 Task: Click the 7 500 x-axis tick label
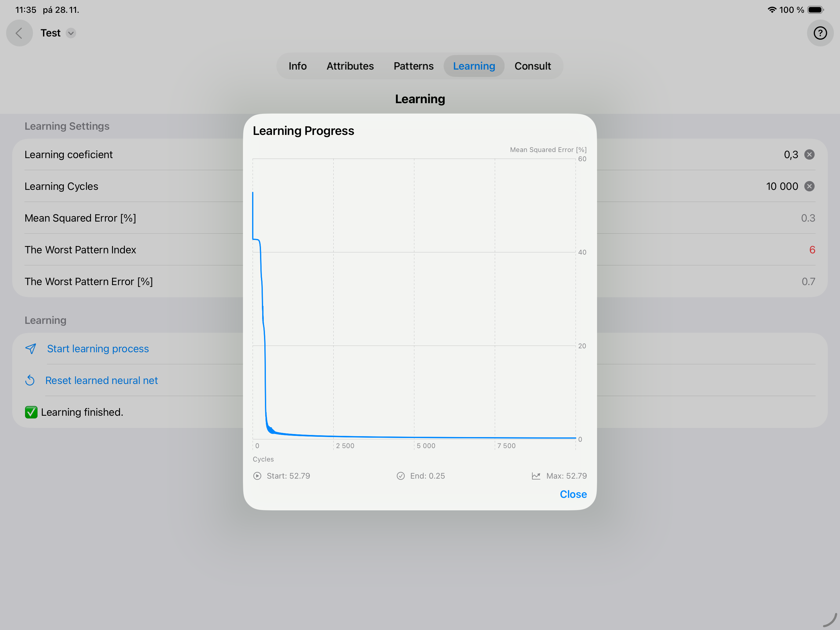tap(506, 446)
